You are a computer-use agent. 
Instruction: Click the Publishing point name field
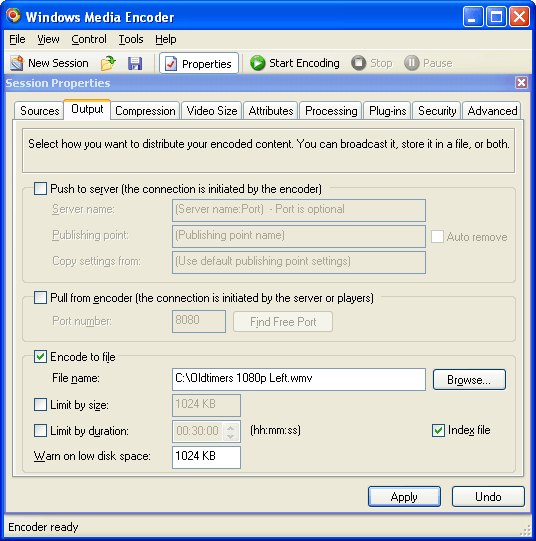[x=299, y=236]
